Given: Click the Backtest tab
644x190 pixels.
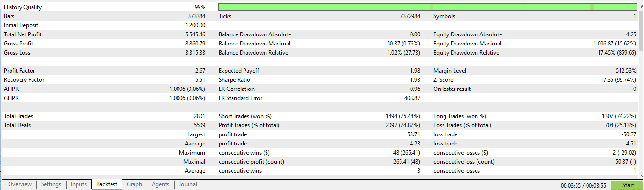Looking at the screenshot, I should click(x=107, y=184).
